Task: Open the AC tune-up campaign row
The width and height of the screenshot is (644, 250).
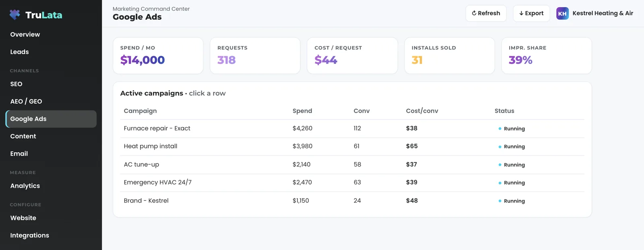Action: (x=352, y=164)
